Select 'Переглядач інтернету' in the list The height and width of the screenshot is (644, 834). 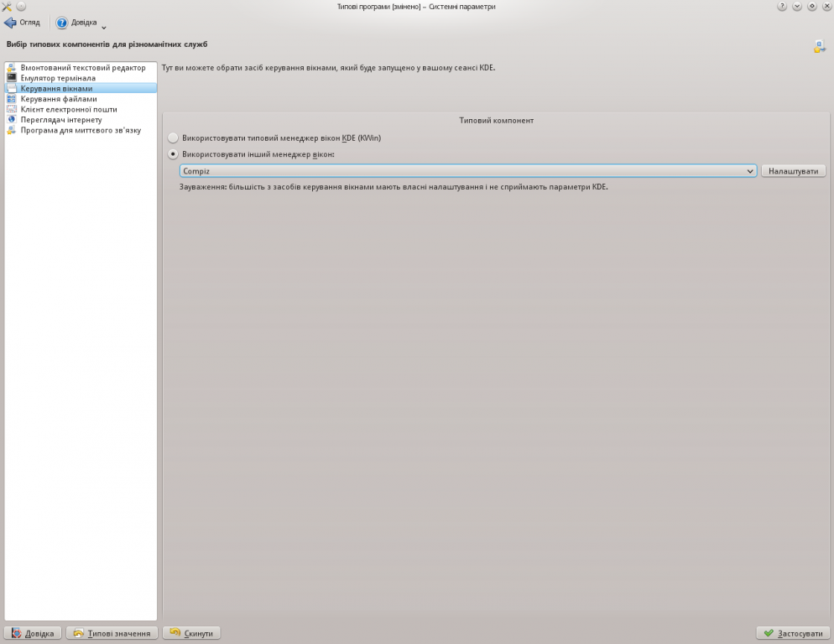click(81, 120)
